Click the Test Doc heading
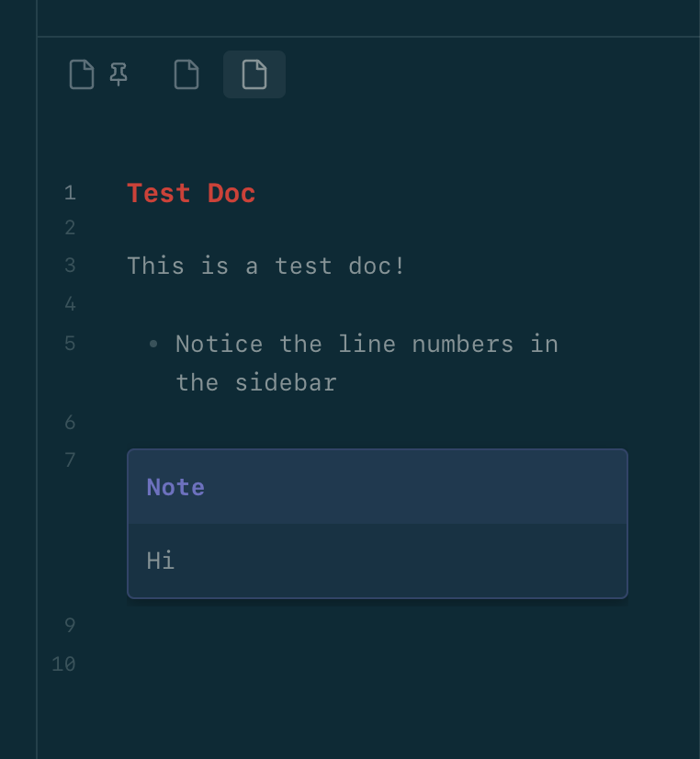 (x=191, y=193)
